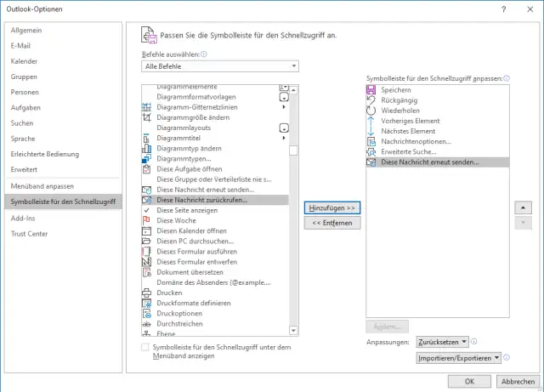Click the Drucken printer icon
Viewport: 544px width, 392px height.
[x=147, y=293]
